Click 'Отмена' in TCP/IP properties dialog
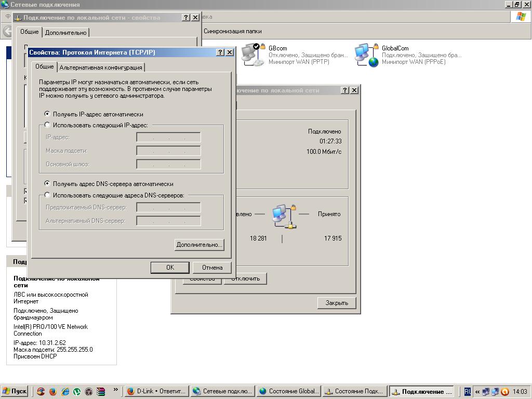Screen dimensions: 532x399 coord(212,268)
